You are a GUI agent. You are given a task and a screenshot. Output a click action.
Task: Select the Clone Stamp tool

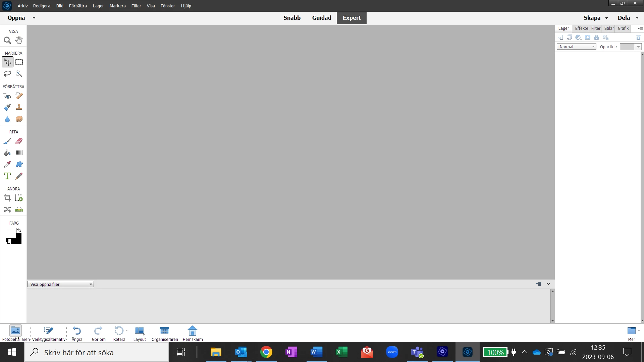19,108
